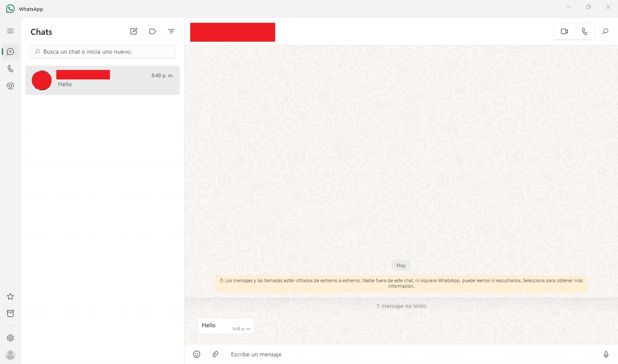Search within the conversation

click(605, 31)
